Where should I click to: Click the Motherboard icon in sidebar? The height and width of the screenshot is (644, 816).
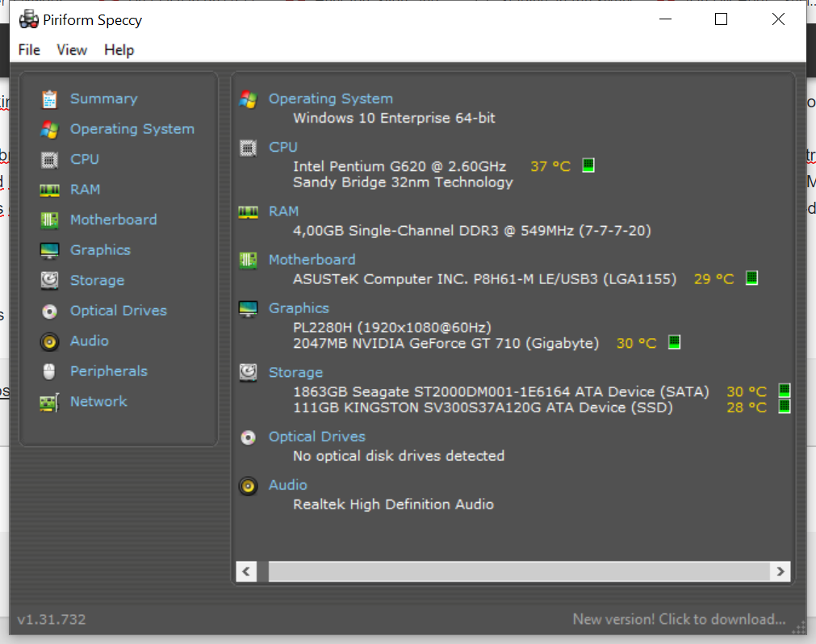click(49, 220)
